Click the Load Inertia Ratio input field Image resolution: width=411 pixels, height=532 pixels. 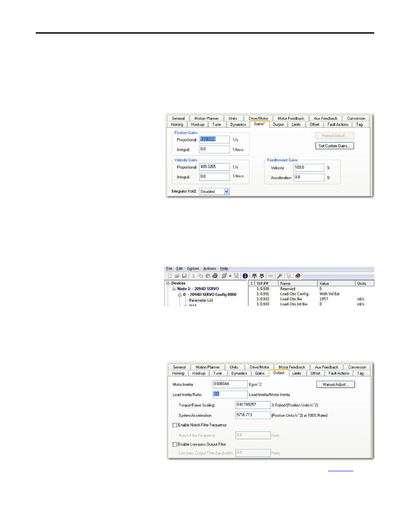coord(230,394)
